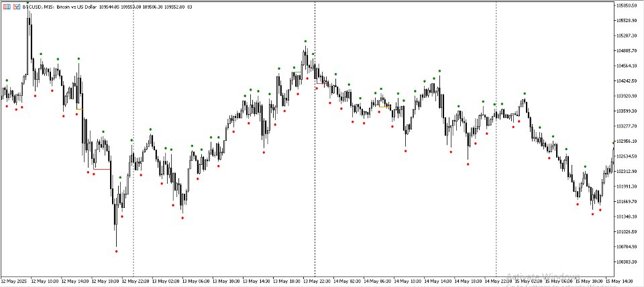Viewport: 644px width, 287px height.
Task: Click the '13 May 10:30' time axis label
Action: click(226, 282)
